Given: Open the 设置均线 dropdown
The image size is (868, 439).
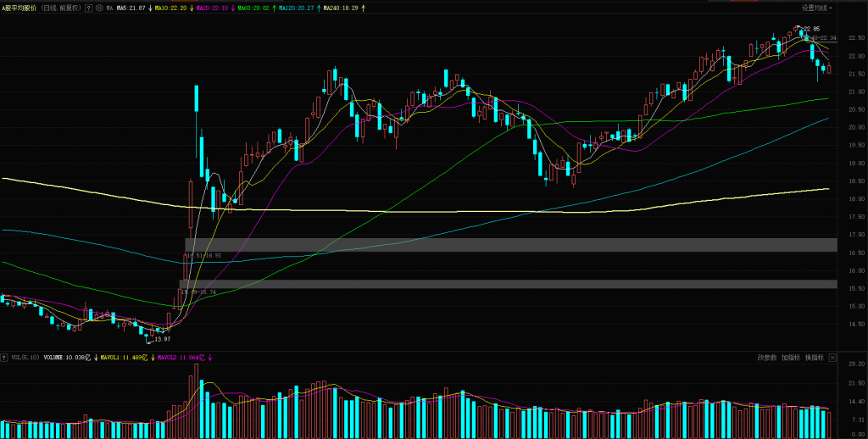Looking at the screenshot, I should 816,8.
